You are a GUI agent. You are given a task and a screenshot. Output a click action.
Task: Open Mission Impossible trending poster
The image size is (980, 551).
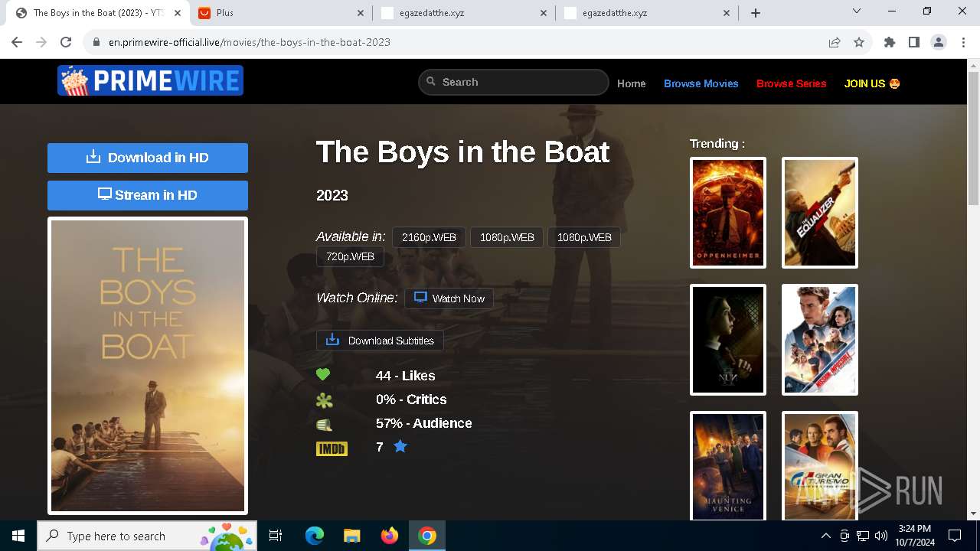coord(820,340)
